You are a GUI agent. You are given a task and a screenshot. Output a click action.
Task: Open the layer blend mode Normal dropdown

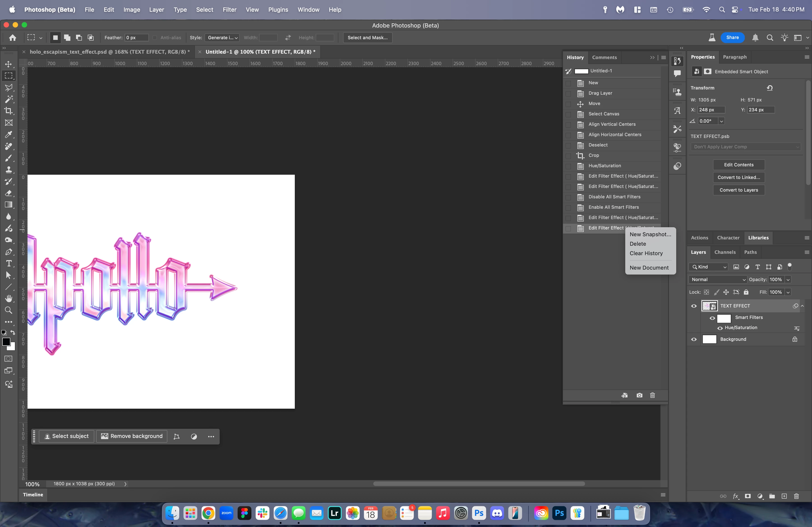(x=717, y=280)
